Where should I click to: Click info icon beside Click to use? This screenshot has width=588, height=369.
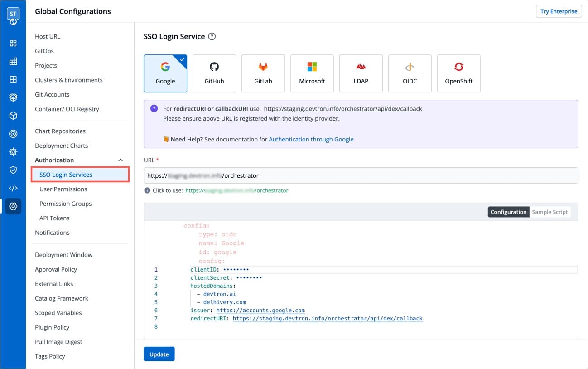(147, 190)
